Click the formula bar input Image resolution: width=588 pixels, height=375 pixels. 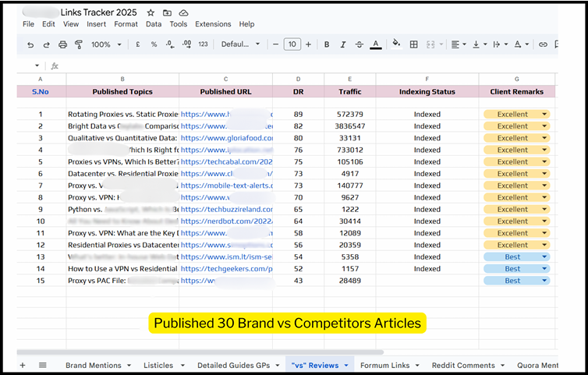click(x=307, y=66)
